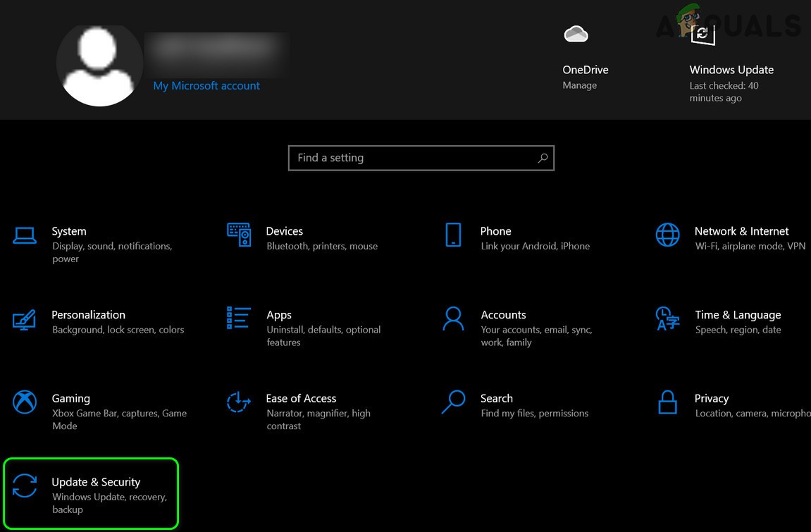The height and width of the screenshot is (532, 811).
Task: Click the Privacy padlock icon
Action: tap(667, 403)
